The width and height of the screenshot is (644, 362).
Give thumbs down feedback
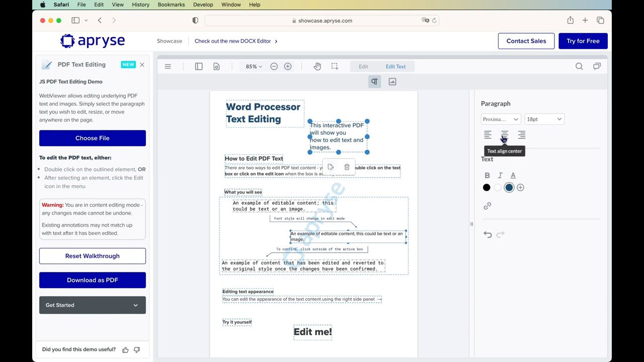tap(137, 349)
